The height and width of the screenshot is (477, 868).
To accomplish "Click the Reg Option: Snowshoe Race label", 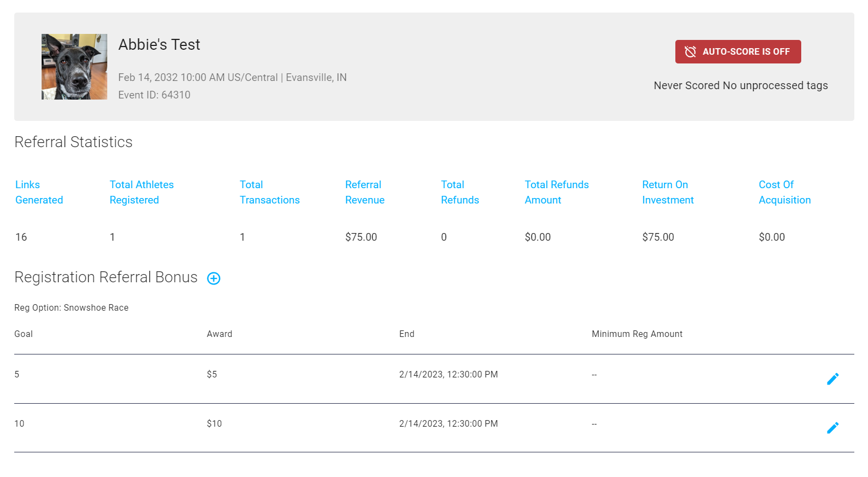I will (x=71, y=307).
